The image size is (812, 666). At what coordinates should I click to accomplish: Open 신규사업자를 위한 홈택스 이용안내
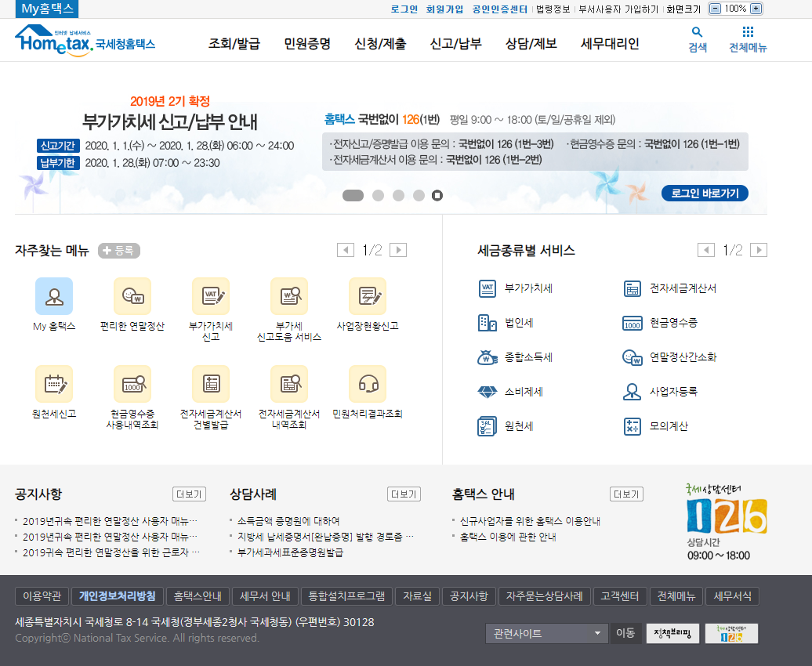click(530, 521)
